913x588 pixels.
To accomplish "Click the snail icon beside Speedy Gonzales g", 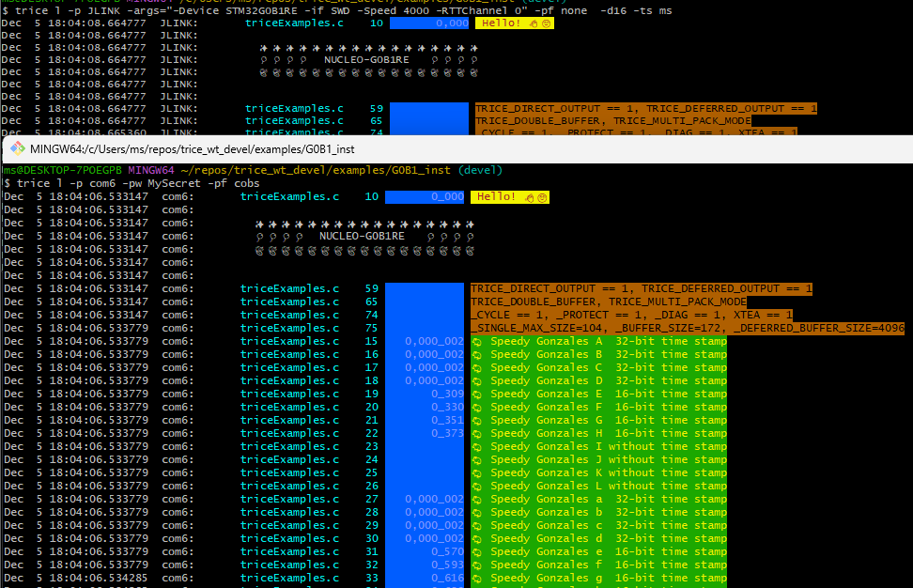I will 479,578.
